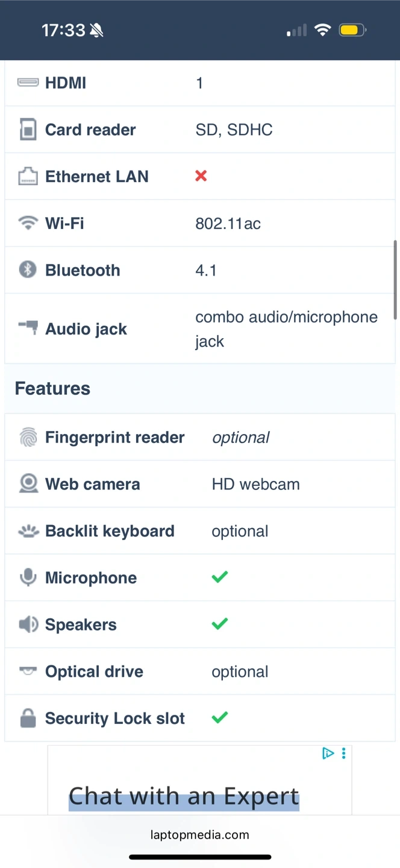Open the AdChoices icon on the ad
Screen dimensions: 400x868
coord(328,753)
